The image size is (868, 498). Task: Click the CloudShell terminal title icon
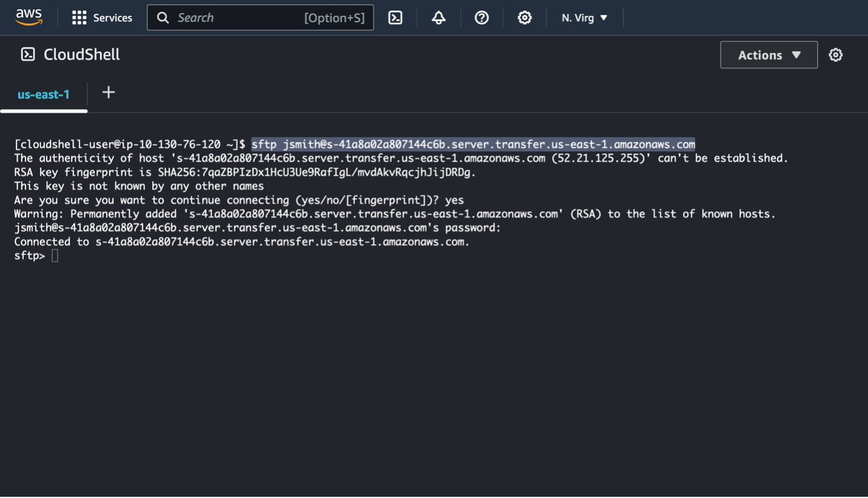click(x=28, y=54)
